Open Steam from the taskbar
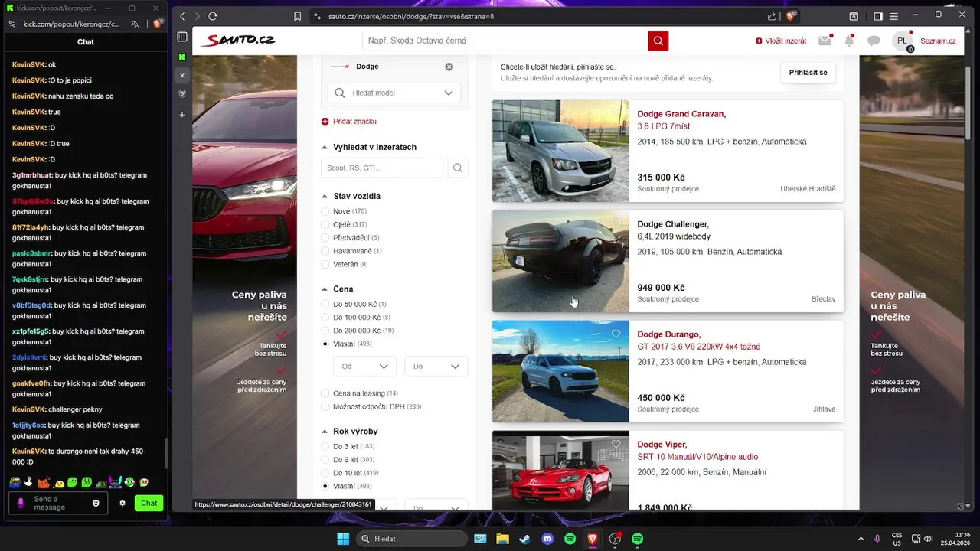 524,539
